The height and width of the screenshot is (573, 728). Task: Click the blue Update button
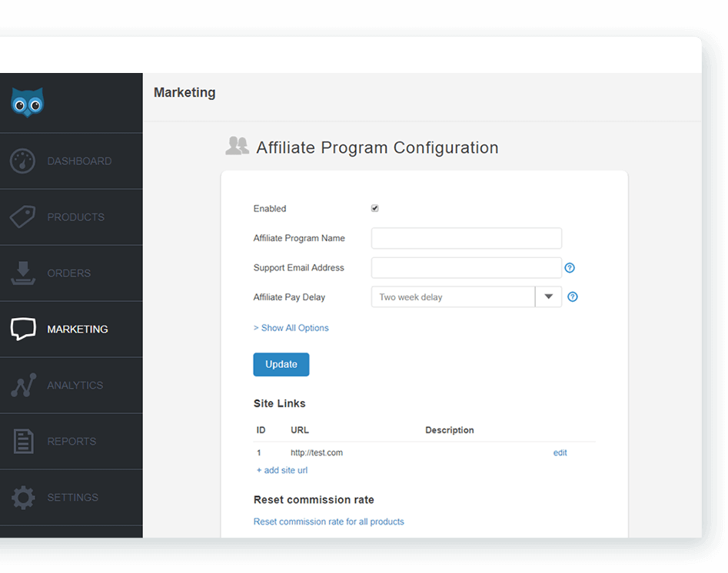click(x=281, y=365)
